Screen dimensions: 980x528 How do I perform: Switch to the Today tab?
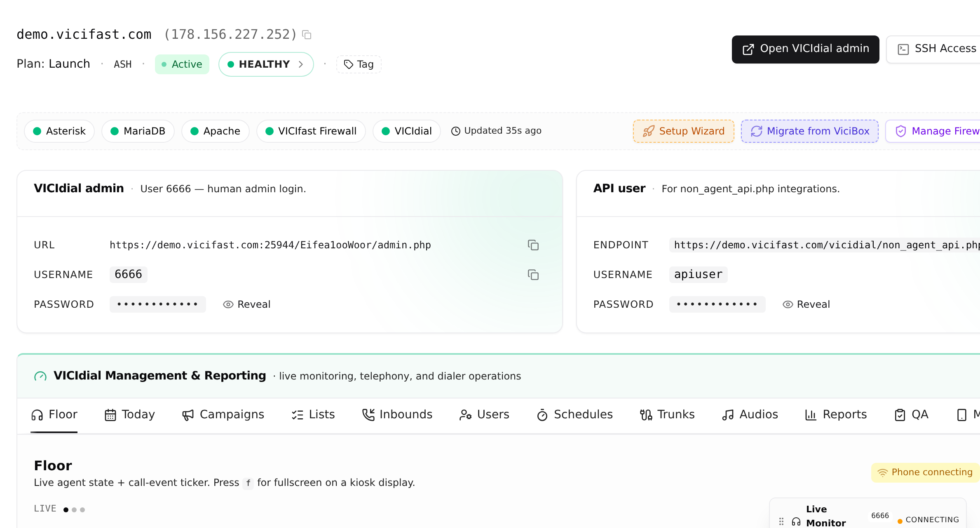[x=129, y=415]
